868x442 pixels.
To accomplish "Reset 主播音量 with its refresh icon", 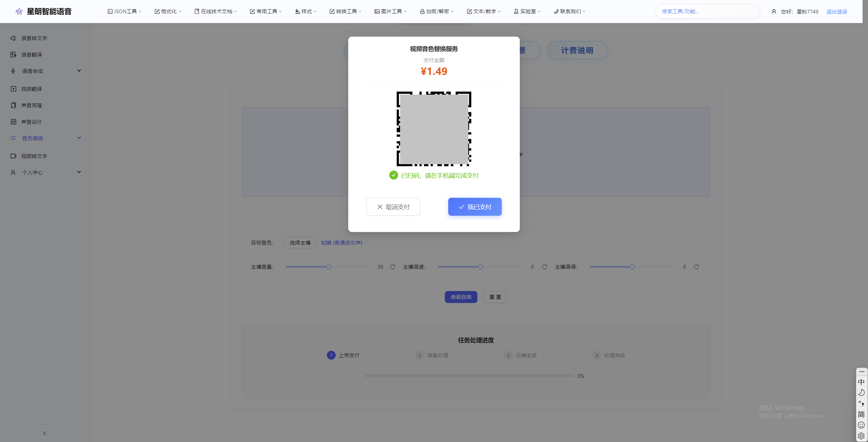I will click(x=392, y=267).
